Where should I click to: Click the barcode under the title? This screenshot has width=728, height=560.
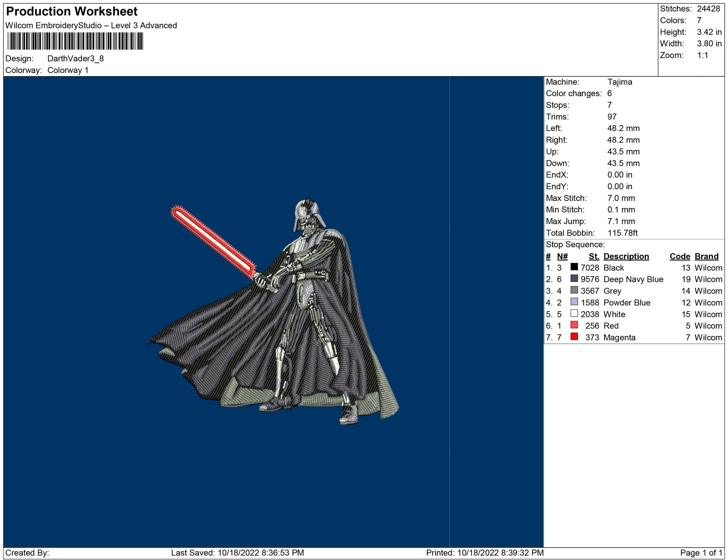click(75, 41)
